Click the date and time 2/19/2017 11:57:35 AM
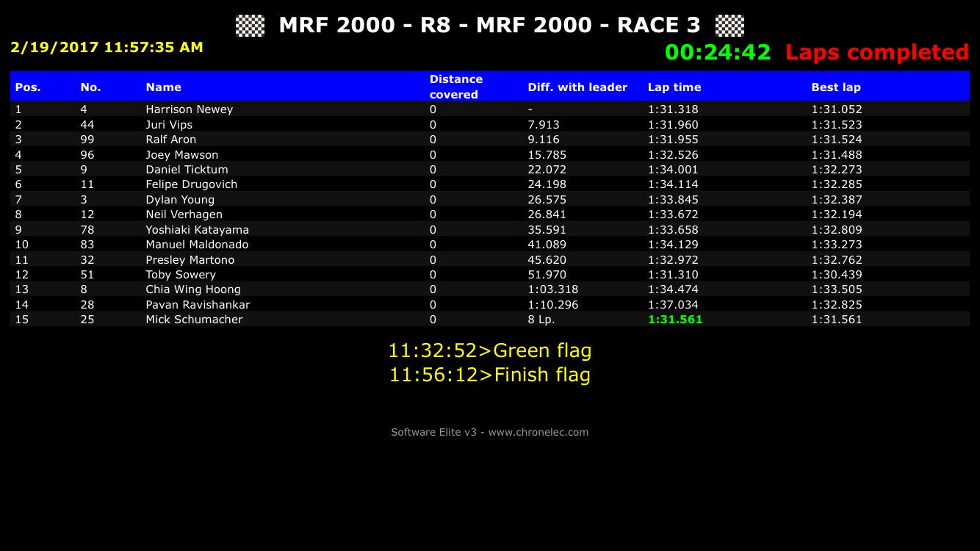 [x=107, y=47]
